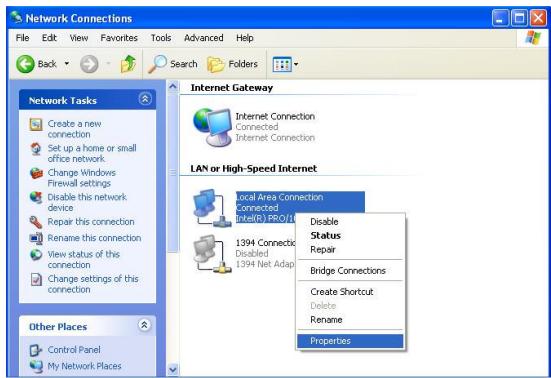Click the Create a new connection link
Screen dimensions: 551x378
coord(74,129)
